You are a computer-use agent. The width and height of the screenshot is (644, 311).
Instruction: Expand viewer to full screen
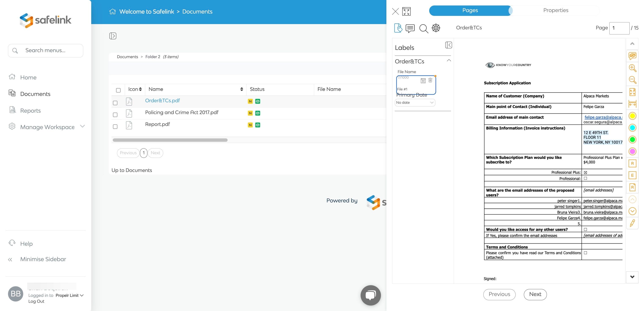click(406, 11)
